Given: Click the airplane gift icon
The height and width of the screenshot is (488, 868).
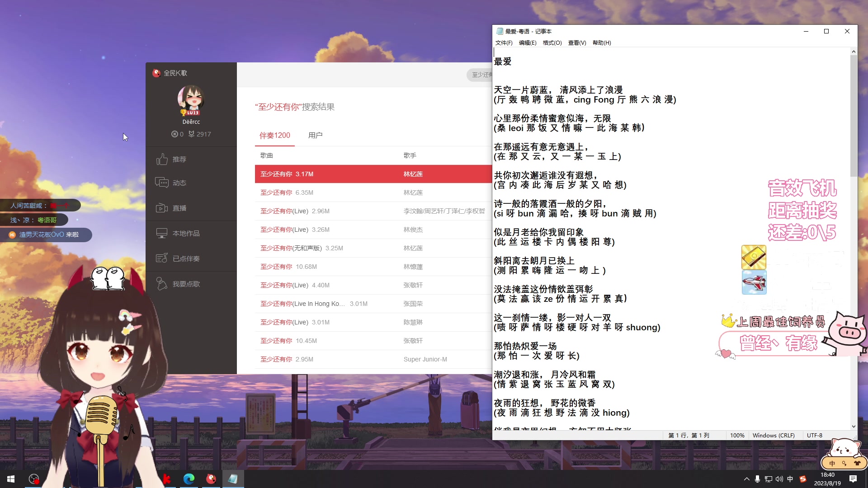Looking at the screenshot, I should 754,282.
